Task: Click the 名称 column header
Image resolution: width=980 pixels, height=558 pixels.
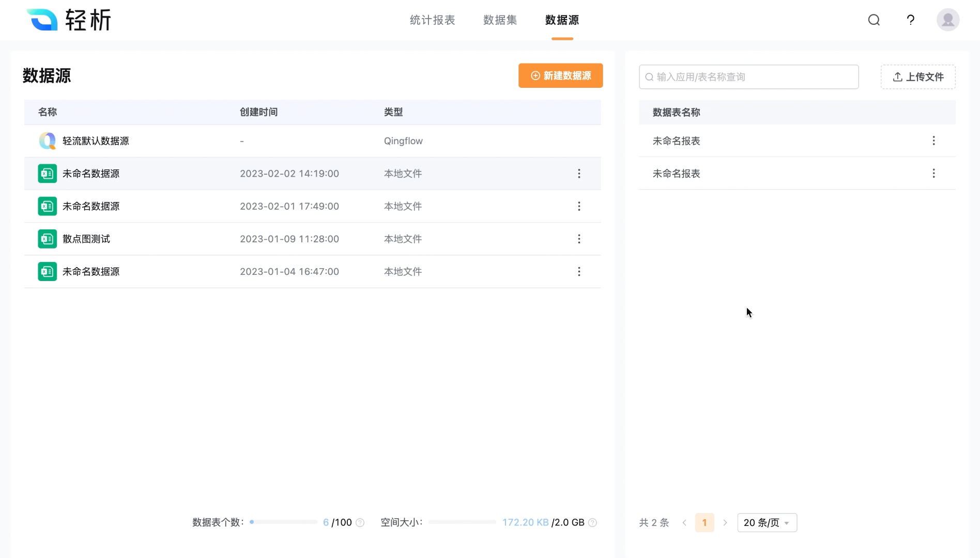Action: (47, 112)
